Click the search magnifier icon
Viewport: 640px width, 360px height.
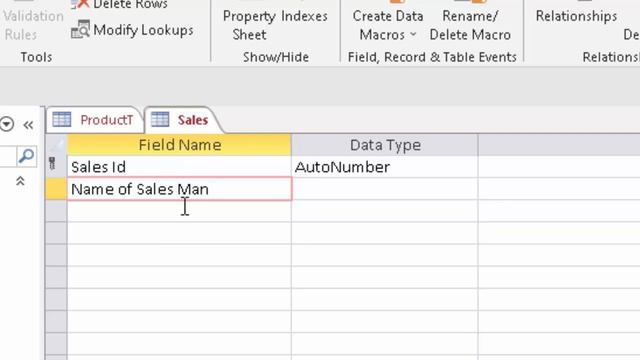[x=27, y=156]
